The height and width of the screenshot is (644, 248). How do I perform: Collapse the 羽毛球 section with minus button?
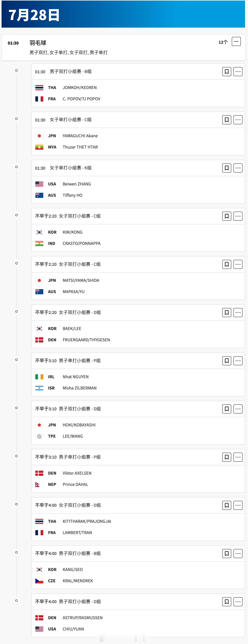point(236,41)
